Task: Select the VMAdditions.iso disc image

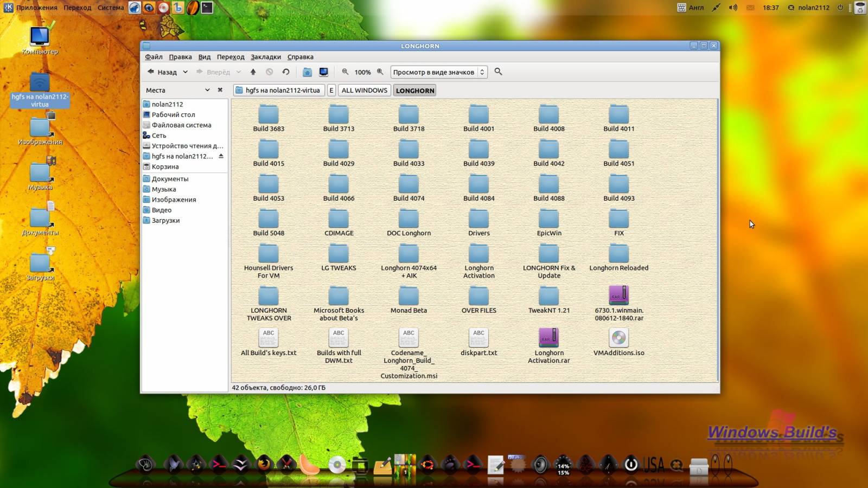Action: point(619,342)
